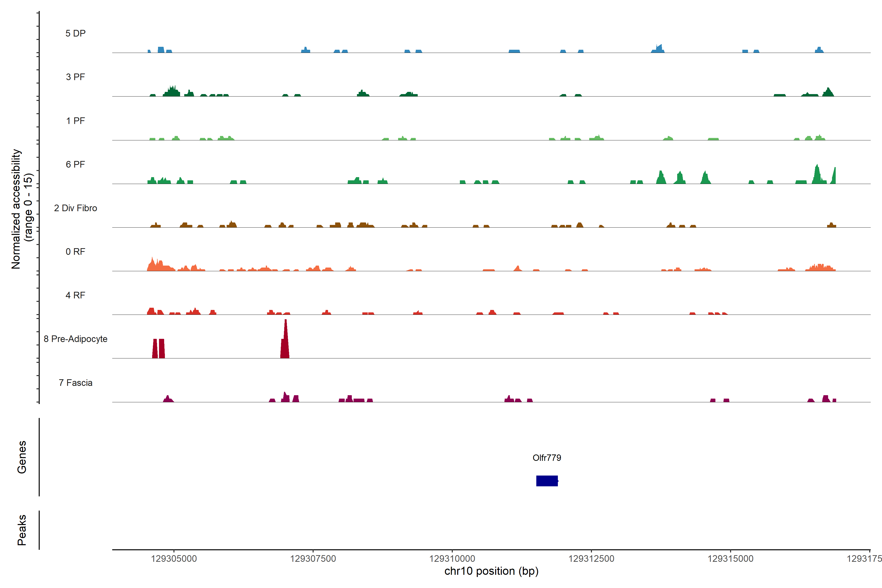This screenshot has width=882, height=588.
Task: Select the 8 Pre-Adipocyte track label
Action: [75, 339]
